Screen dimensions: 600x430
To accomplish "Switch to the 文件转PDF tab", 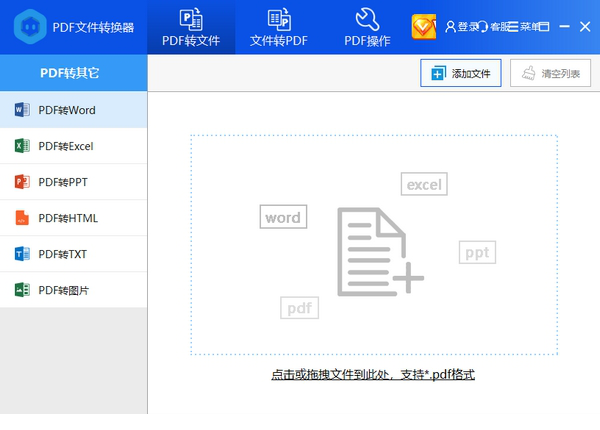I will point(279,27).
